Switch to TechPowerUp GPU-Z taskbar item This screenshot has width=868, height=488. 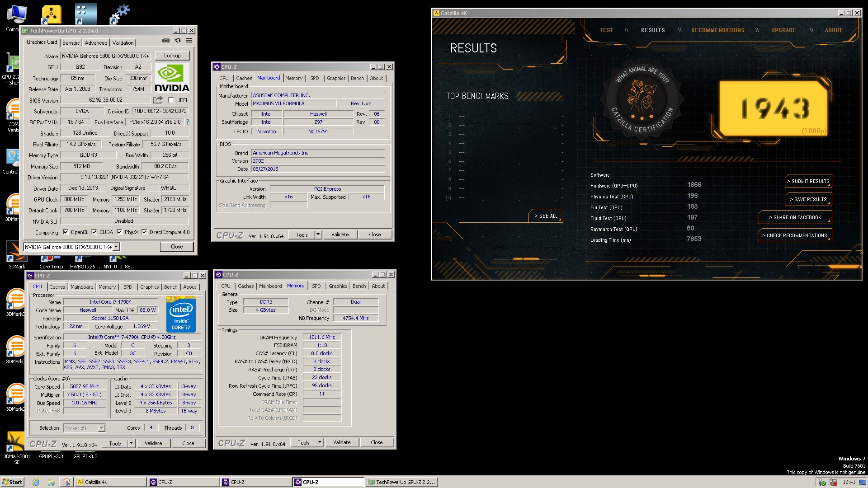pos(401,482)
